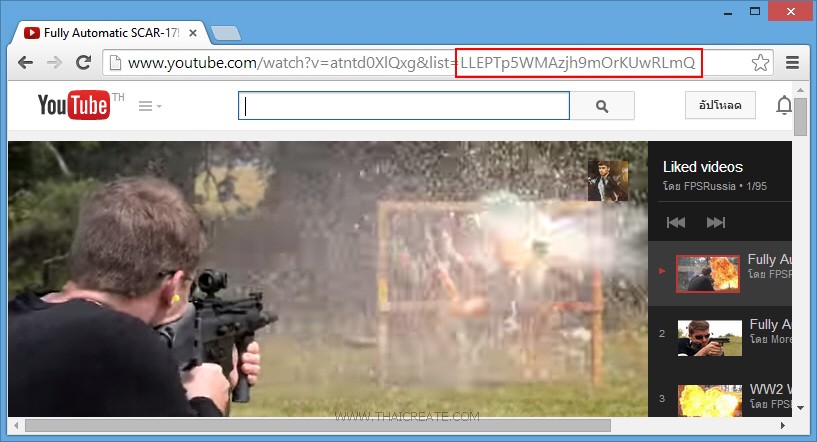Click the magnifier search button
The height and width of the screenshot is (442, 817).
pyautogui.click(x=602, y=106)
